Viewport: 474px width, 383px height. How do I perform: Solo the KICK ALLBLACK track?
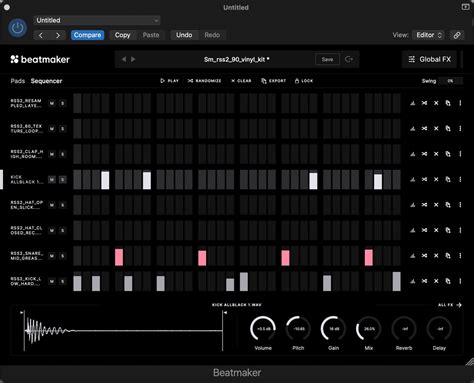click(62, 180)
